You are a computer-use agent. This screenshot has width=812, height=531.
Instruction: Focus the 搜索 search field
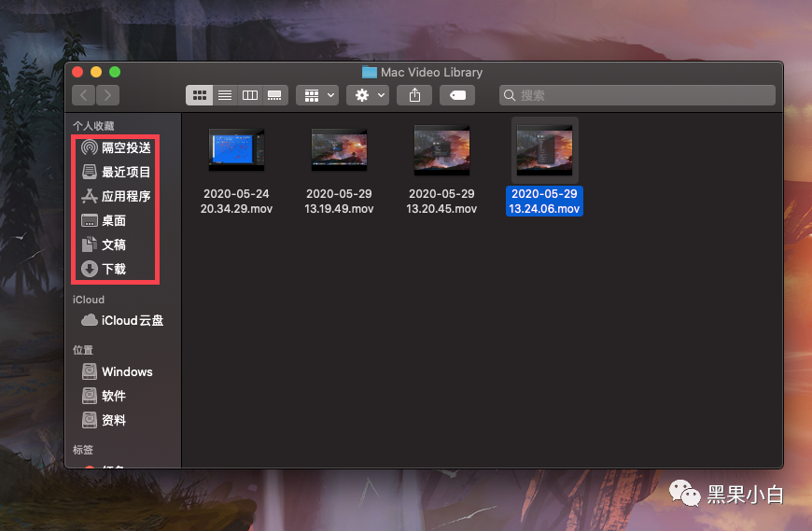(637, 95)
